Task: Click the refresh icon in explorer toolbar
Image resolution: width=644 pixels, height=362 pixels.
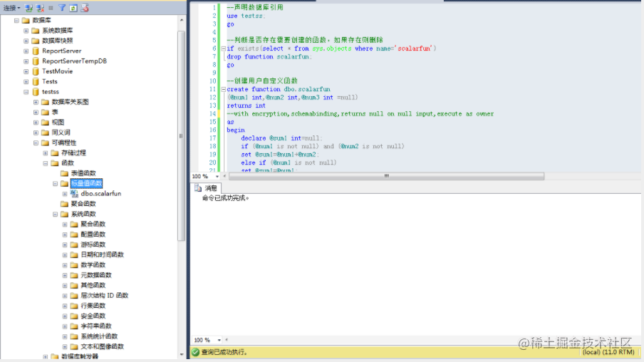Action: (x=73, y=8)
